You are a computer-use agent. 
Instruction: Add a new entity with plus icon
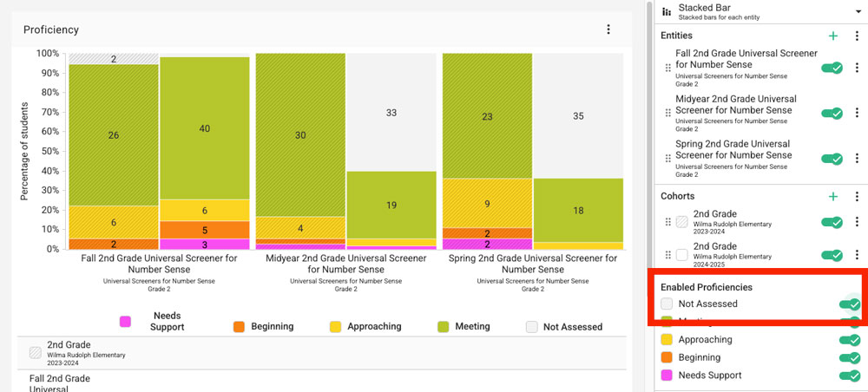click(x=833, y=36)
